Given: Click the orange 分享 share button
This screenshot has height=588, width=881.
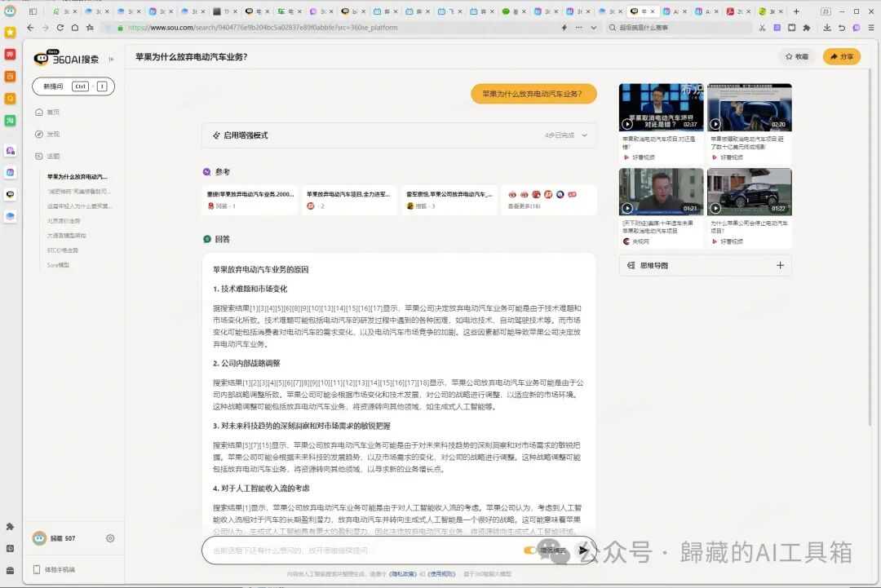Looking at the screenshot, I should click(x=842, y=57).
